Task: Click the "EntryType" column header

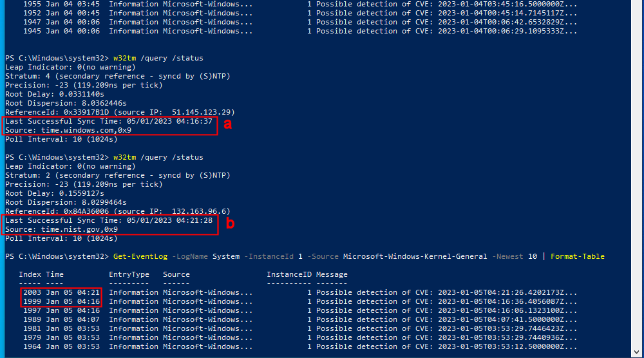Action: pos(129,274)
